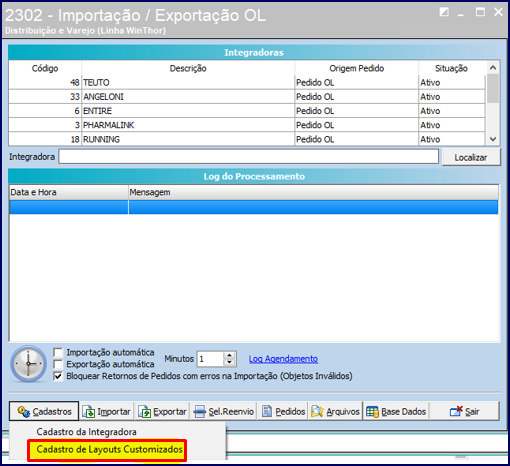This screenshot has width=510, height=466.
Task: Enable the Importação automática checkbox
Action: click(58, 352)
